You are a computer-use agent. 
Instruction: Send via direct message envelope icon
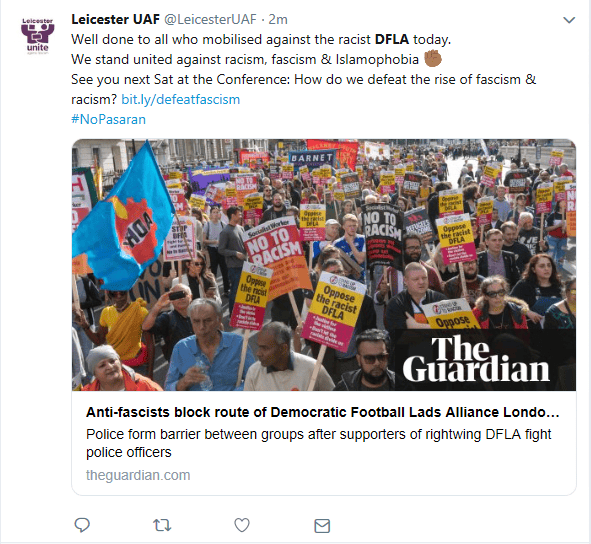pyautogui.click(x=322, y=526)
